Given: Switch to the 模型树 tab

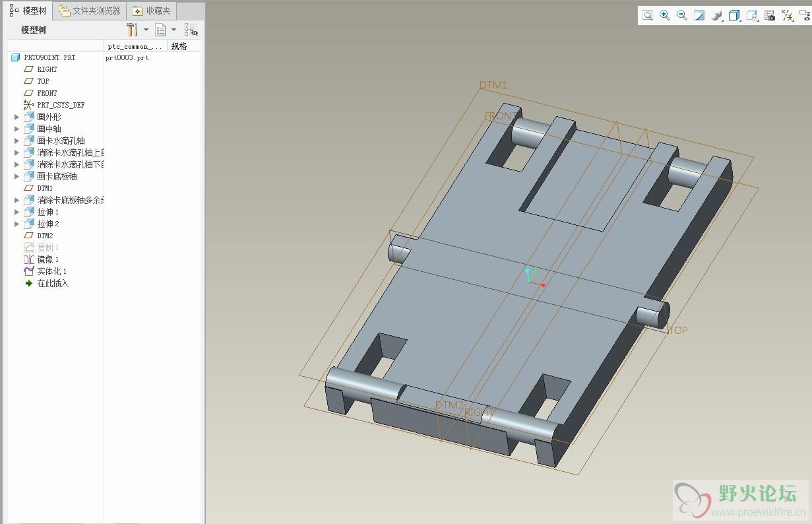Looking at the screenshot, I should tap(28, 11).
